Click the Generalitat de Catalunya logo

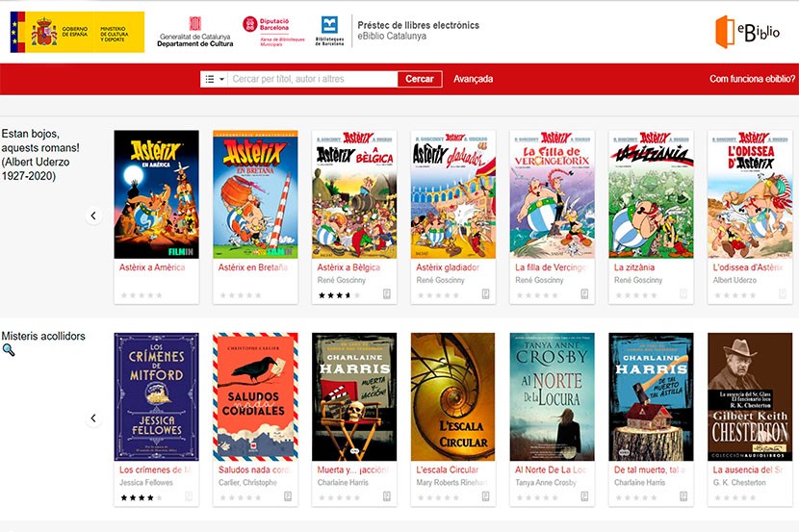[x=195, y=32]
